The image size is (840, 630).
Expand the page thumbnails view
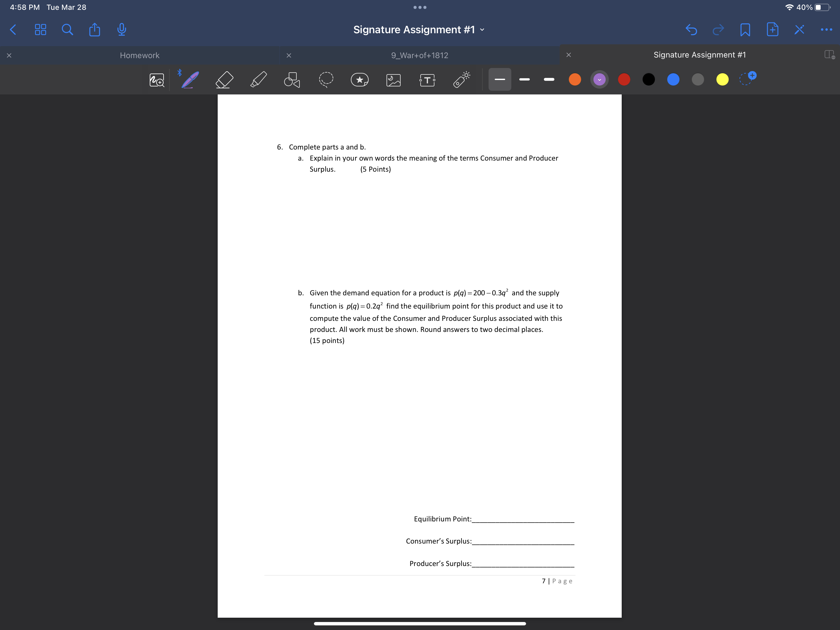(x=41, y=30)
